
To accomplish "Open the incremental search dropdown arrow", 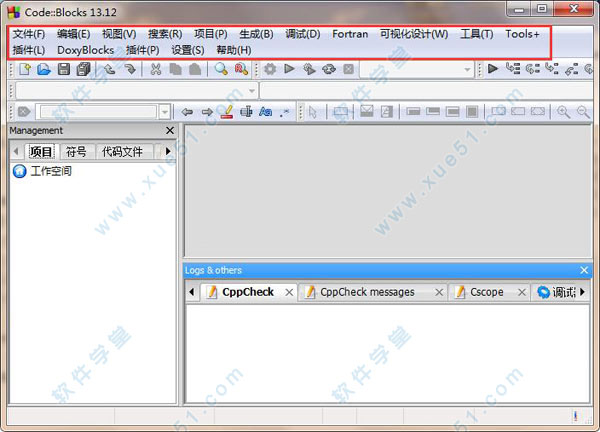I will tap(165, 112).
